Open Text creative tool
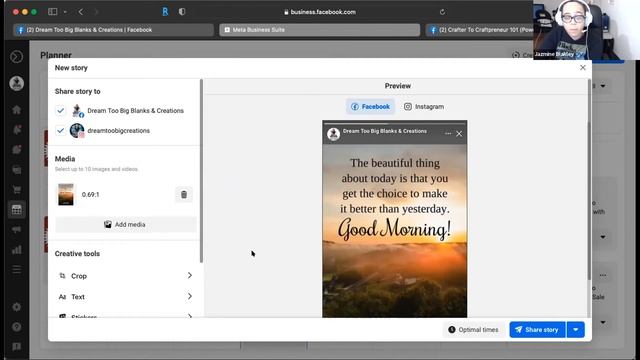The image size is (640, 360). coord(126,297)
